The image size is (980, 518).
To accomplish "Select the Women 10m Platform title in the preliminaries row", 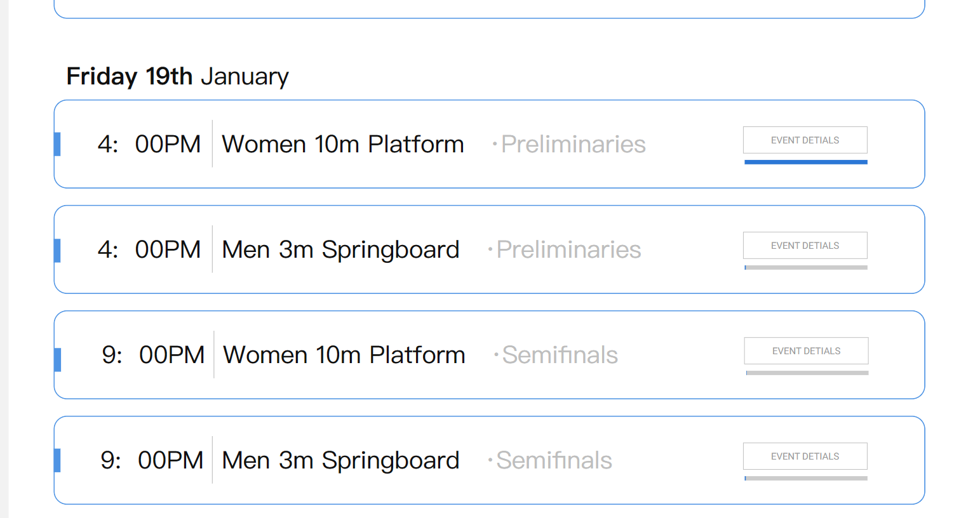I will pyautogui.click(x=342, y=144).
